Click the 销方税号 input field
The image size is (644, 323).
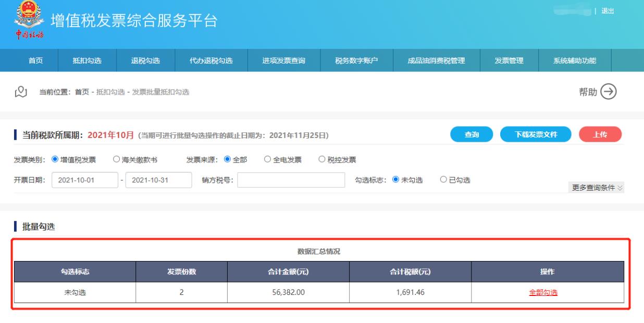pos(291,180)
